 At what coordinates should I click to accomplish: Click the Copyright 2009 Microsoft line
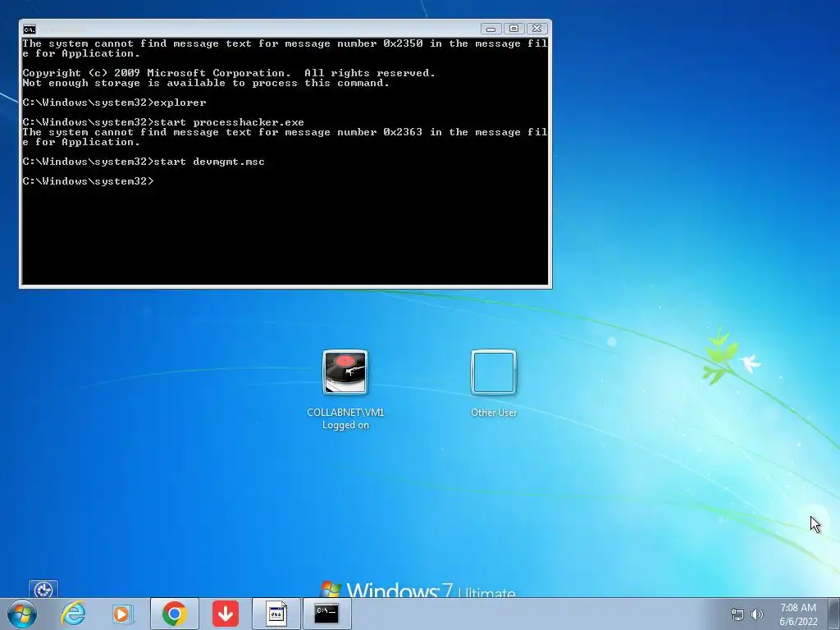[x=229, y=73]
